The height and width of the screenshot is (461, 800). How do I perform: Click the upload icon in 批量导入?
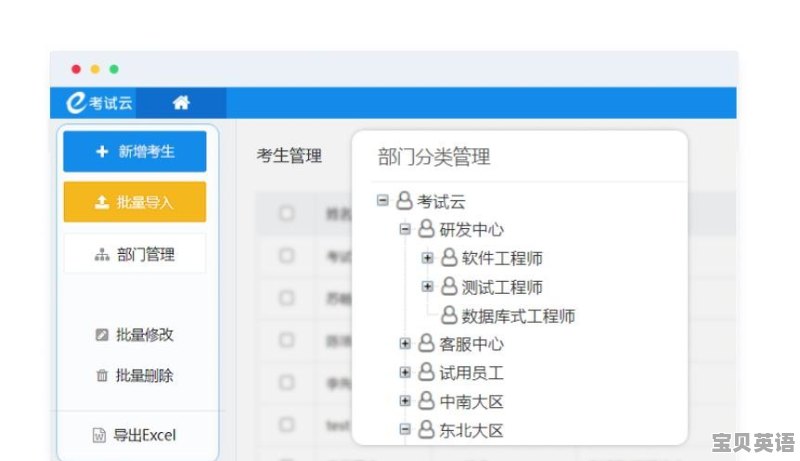point(102,202)
